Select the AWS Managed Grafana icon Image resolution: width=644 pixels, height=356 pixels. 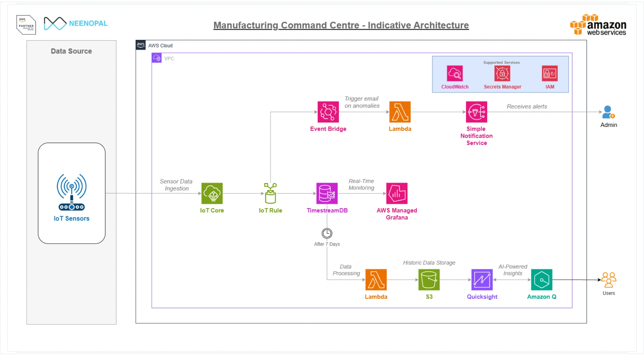(x=397, y=193)
